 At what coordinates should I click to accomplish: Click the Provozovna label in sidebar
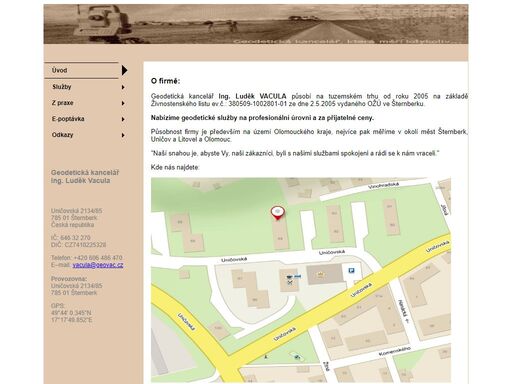coord(69,279)
